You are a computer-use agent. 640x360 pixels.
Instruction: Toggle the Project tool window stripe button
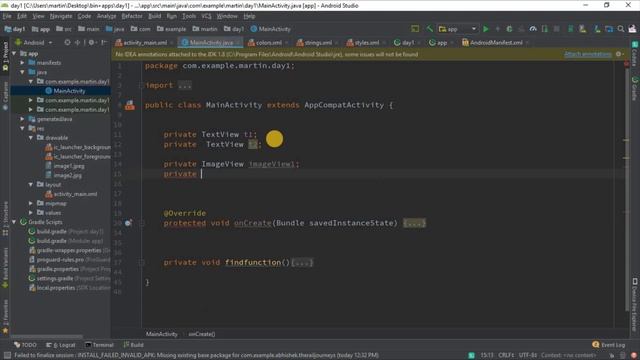pyautogui.click(x=5, y=56)
